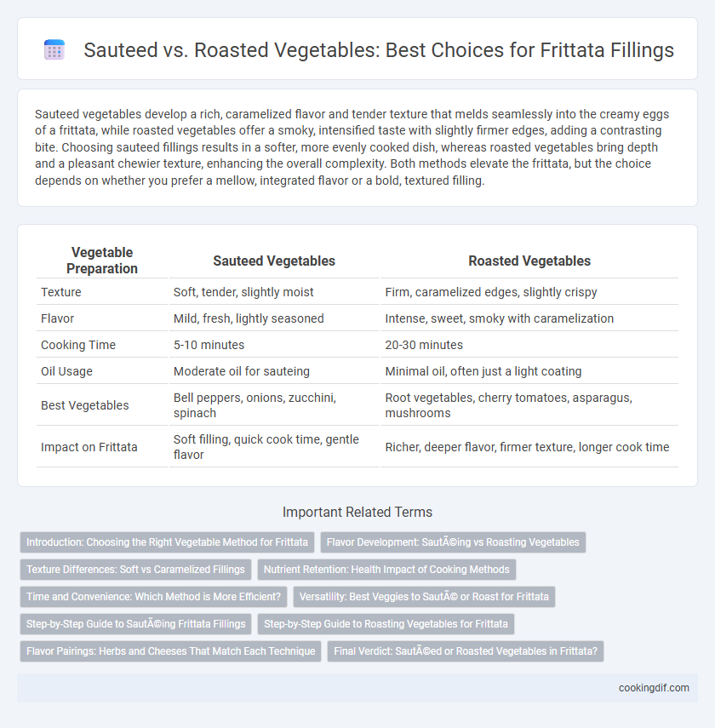This screenshot has height=728, width=715.
Task: Select 'Nutrient Retention: Health Impact' tag
Action: click(386, 570)
